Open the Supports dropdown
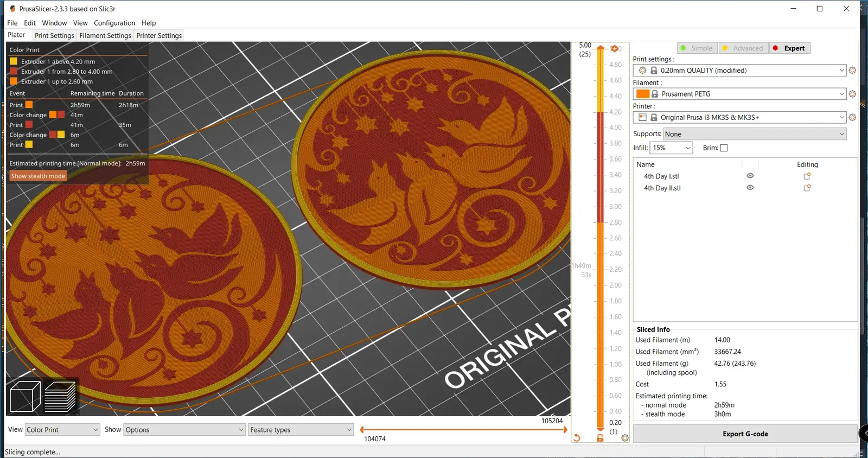This screenshot has height=458, width=868. pos(755,134)
